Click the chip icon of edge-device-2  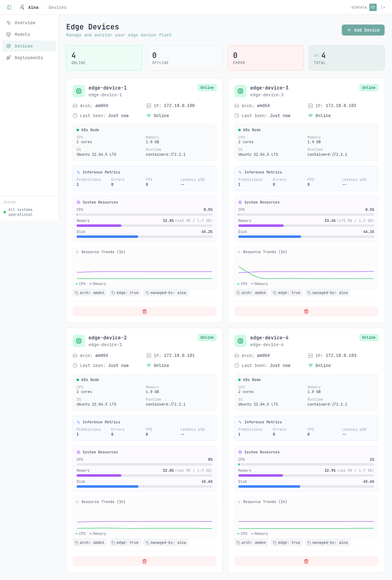pyautogui.click(x=79, y=341)
